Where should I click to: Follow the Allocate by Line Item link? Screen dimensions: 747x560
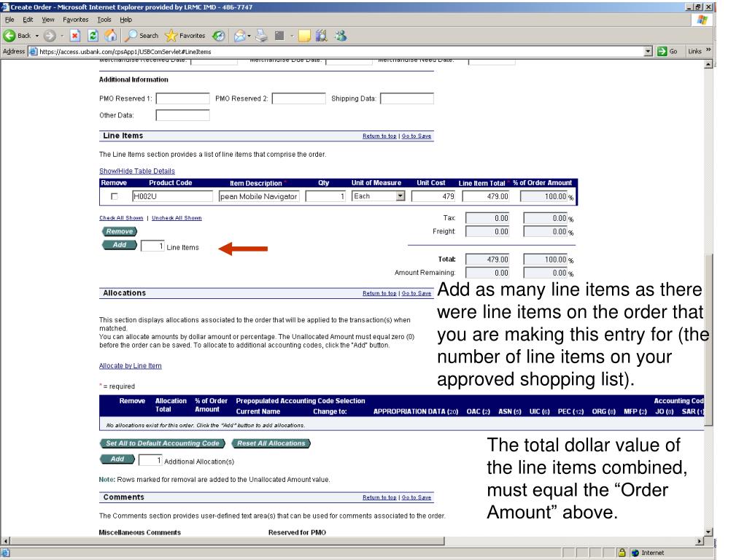pyautogui.click(x=130, y=366)
